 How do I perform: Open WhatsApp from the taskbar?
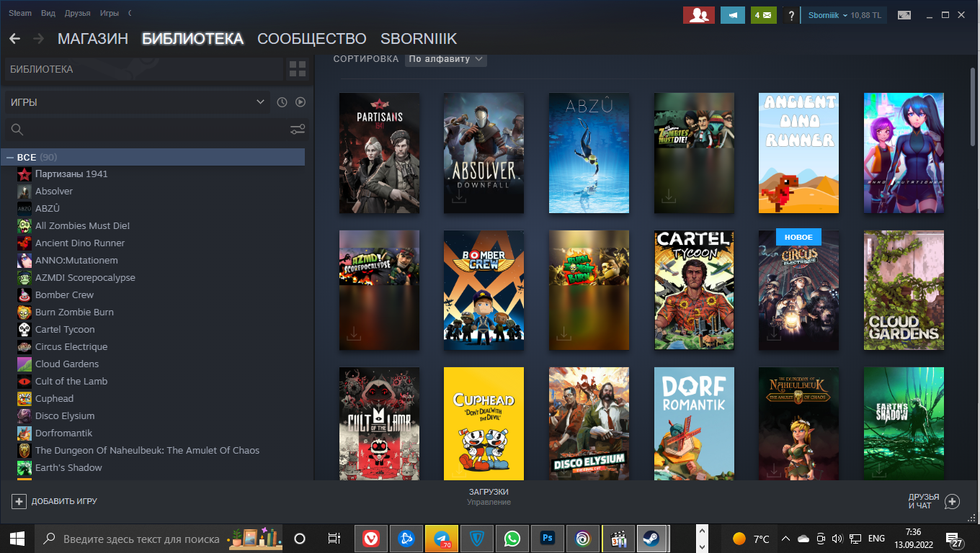click(512, 539)
